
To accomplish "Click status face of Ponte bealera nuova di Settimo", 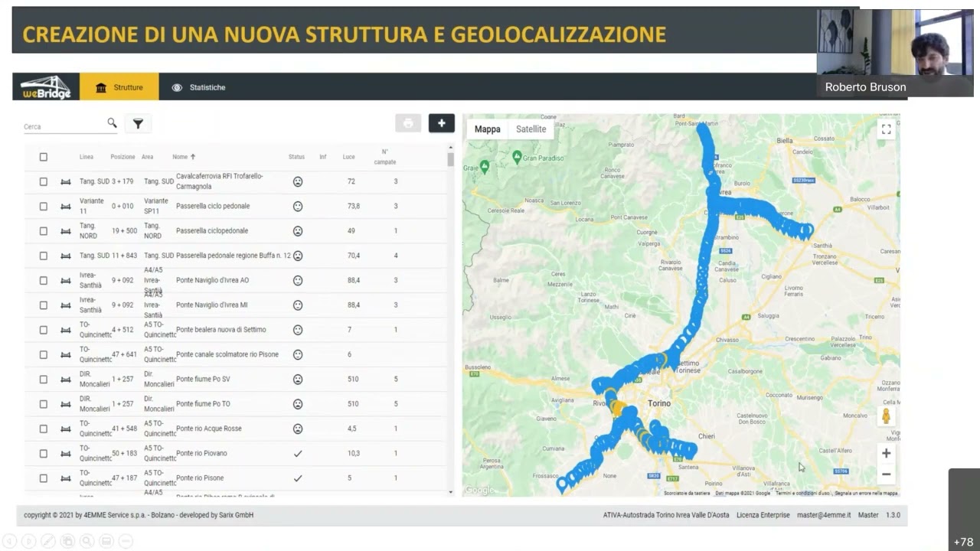I will (x=298, y=330).
